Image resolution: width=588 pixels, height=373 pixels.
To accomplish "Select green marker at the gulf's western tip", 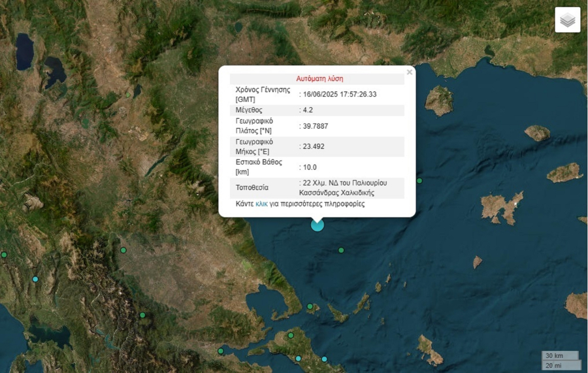I will 221,351.
